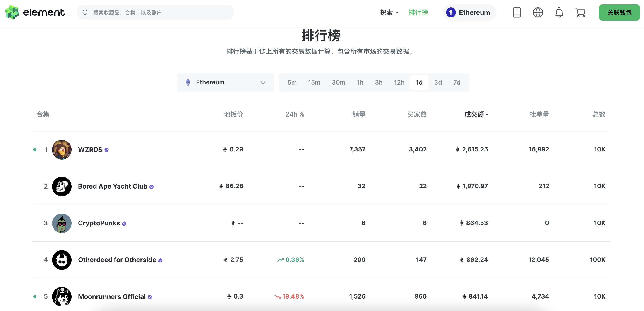Click the 关联钱包 button
Viewport: 644px width, 311px height.
619,12
